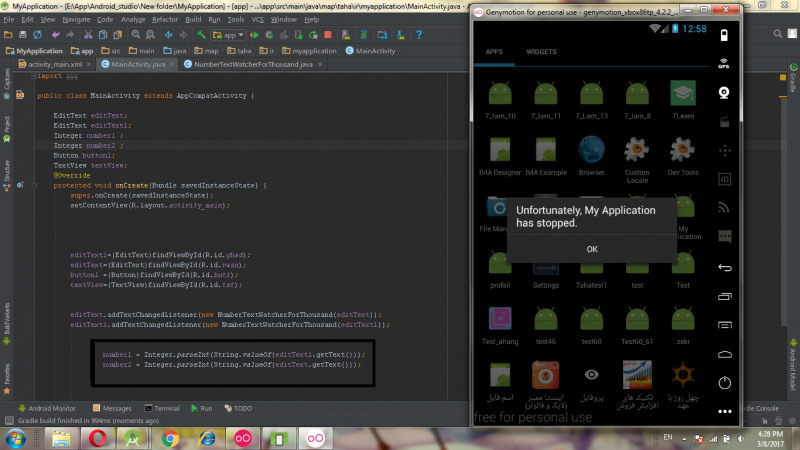The width and height of the screenshot is (800, 450).
Task: Click the Undo arrow icon
Action: (56, 35)
